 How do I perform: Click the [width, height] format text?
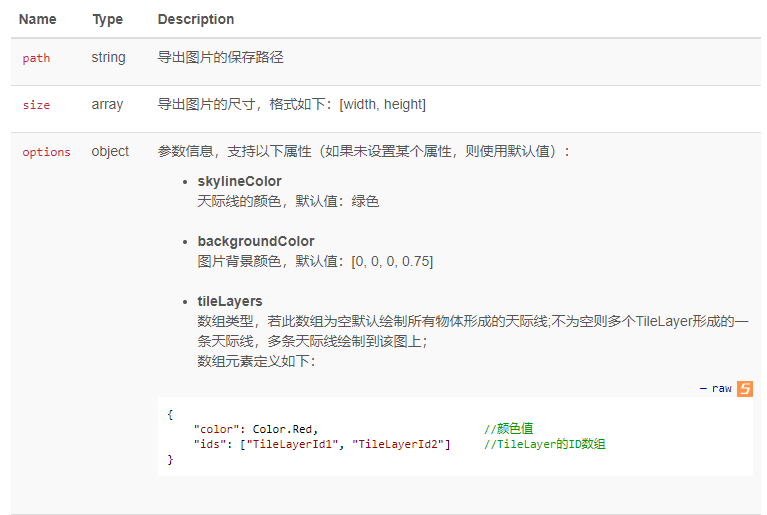(383, 105)
